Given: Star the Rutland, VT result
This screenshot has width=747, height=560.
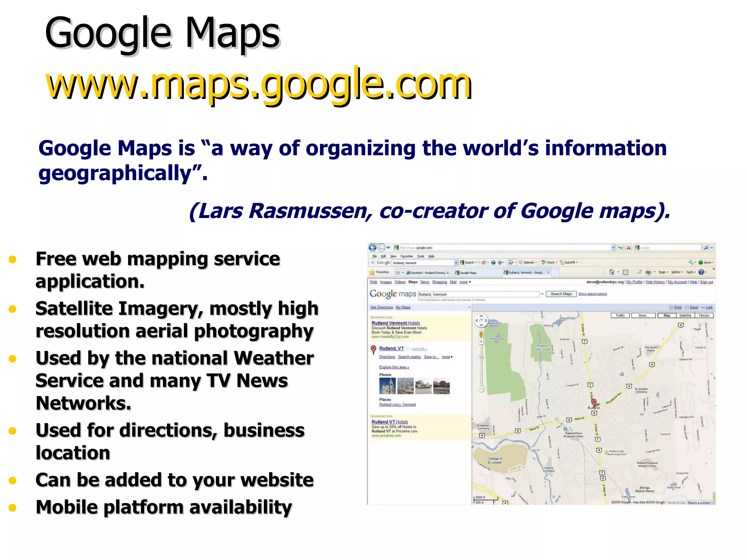Looking at the screenshot, I should [407, 349].
